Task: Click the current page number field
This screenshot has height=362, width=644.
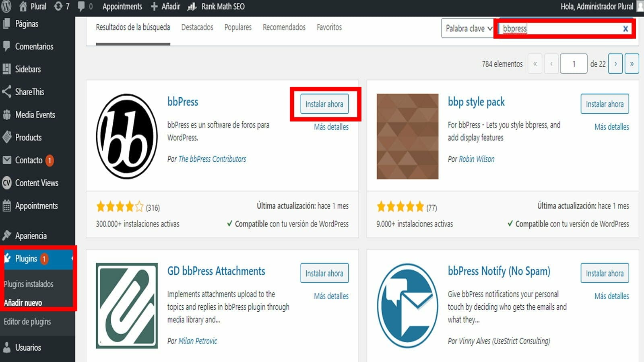Action: [574, 64]
